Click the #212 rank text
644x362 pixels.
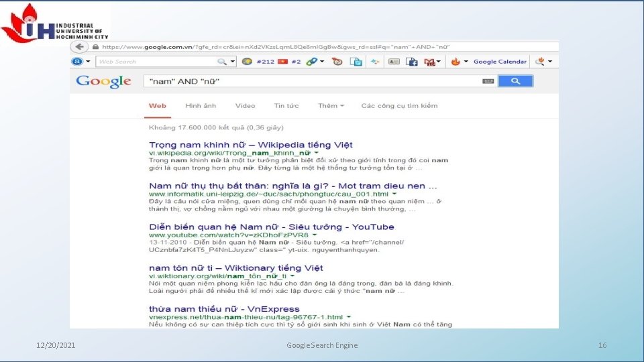click(266, 62)
